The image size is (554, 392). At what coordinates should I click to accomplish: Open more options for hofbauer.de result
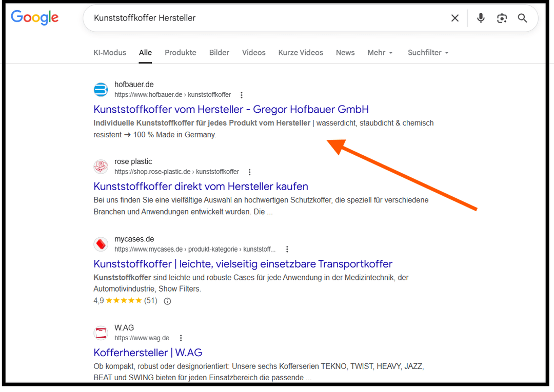pyautogui.click(x=241, y=95)
